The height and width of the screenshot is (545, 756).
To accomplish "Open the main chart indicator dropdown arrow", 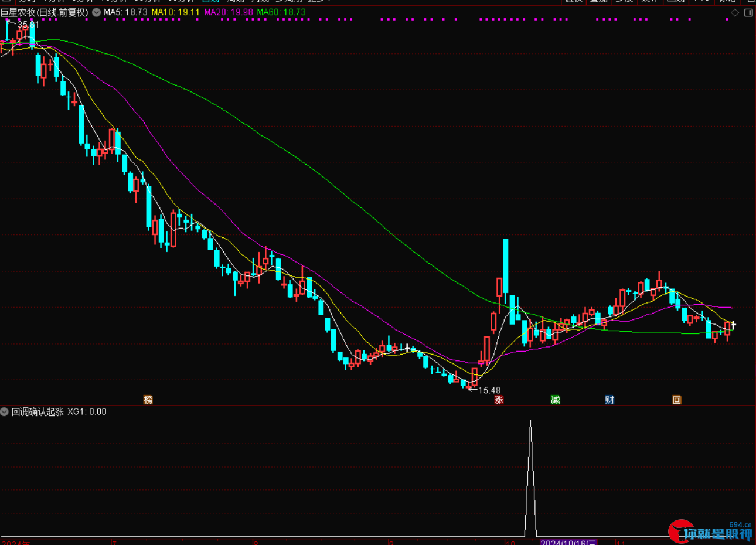I will 97,12.
